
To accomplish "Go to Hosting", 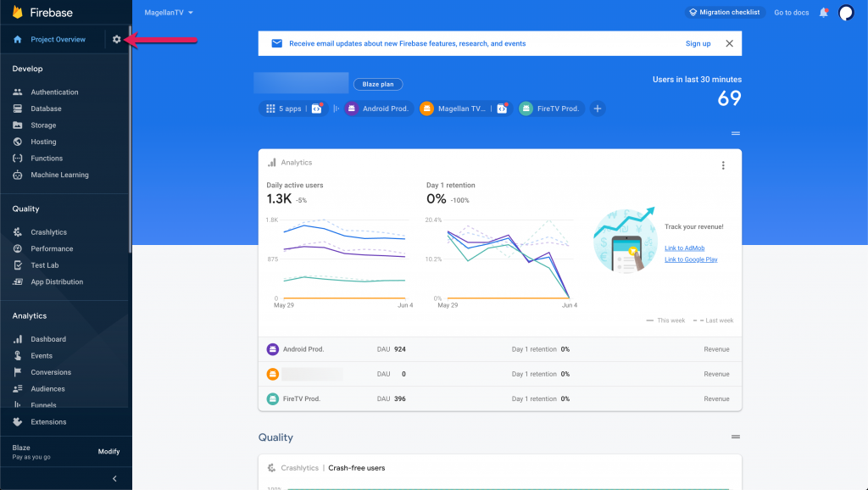I will (x=43, y=142).
